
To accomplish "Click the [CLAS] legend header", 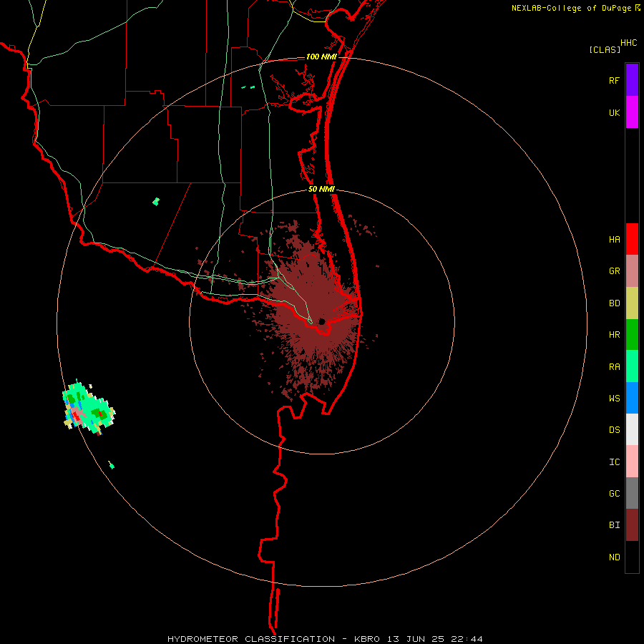I will [605, 49].
